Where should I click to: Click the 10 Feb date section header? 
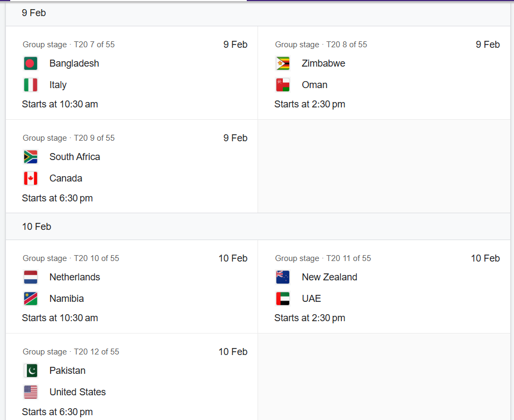click(x=37, y=227)
